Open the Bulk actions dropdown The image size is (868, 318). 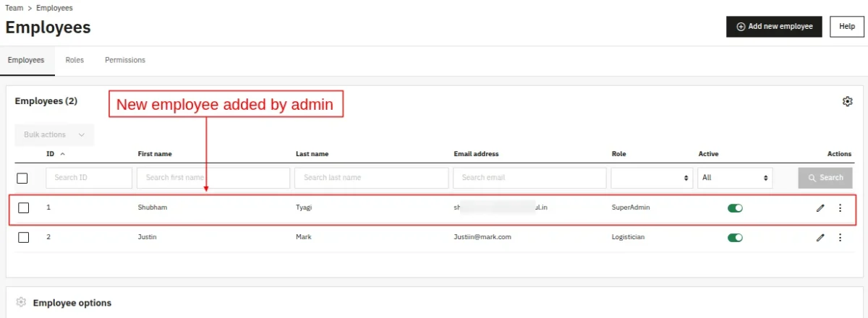[x=54, y=134]
